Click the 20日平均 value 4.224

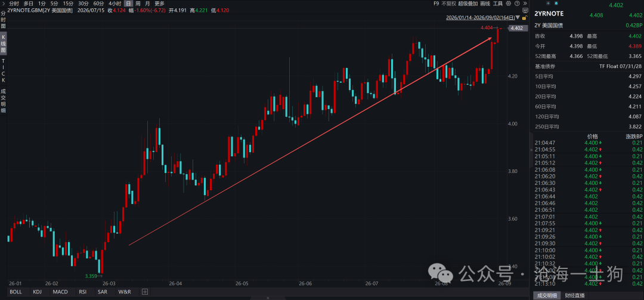[x=635, y=97]
